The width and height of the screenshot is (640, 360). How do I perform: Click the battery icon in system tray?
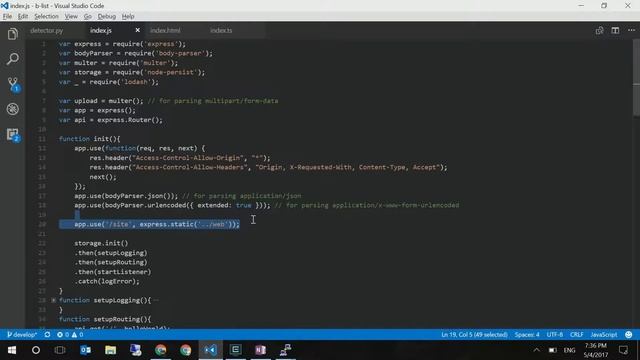tap(552, 350)
